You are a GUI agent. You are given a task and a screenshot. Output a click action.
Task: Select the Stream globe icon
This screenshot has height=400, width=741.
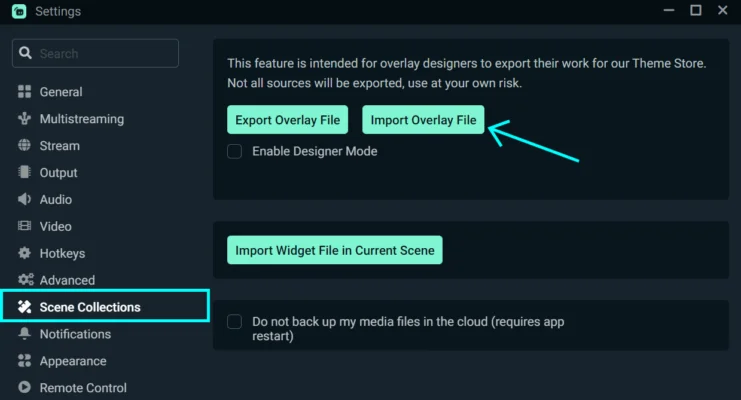point(25,146)
